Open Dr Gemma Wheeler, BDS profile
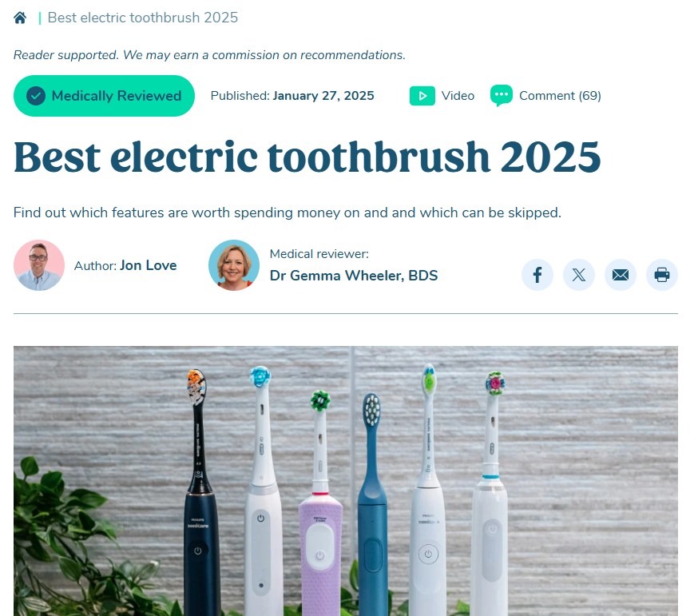The height and width of the screenshot is (616, 698). 354,276
